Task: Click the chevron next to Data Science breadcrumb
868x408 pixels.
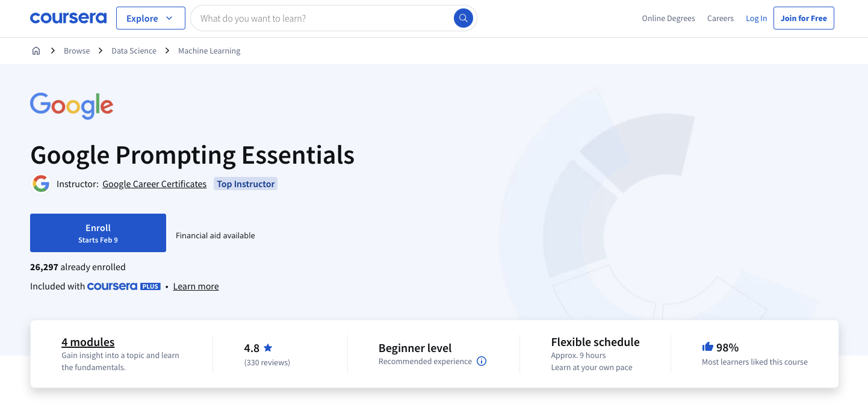Action: pyautogui.click(x=166, y=51)
